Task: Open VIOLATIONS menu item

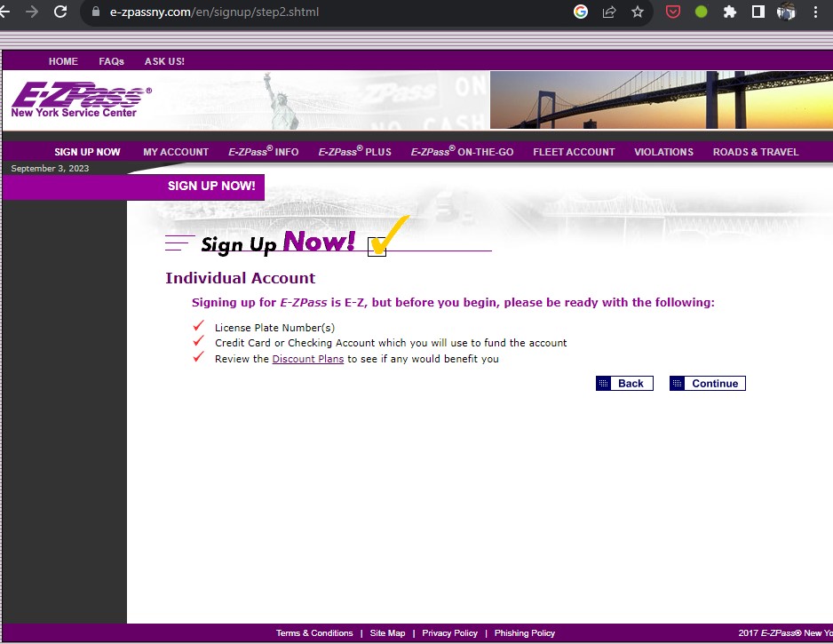Action: pos(663,152)
